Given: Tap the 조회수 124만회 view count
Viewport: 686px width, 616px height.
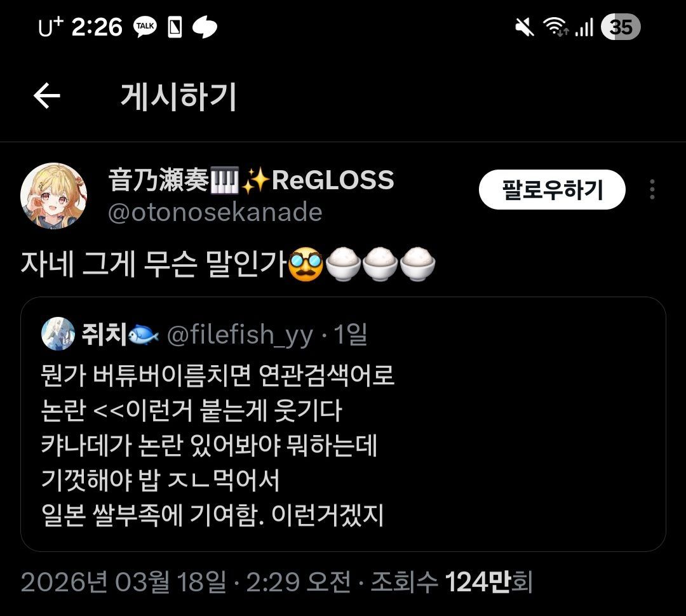Looking at the screenshot, I should (451, 582).
